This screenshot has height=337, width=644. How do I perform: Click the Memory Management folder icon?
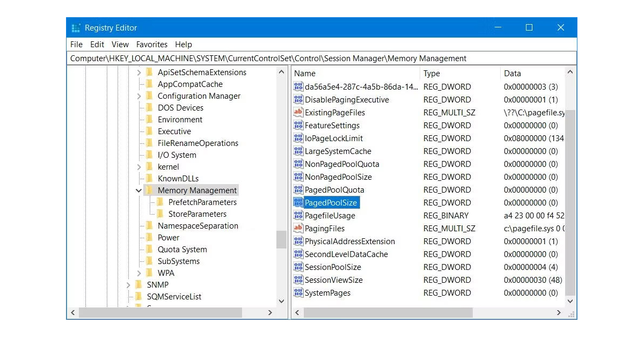(x=149, y=190)
